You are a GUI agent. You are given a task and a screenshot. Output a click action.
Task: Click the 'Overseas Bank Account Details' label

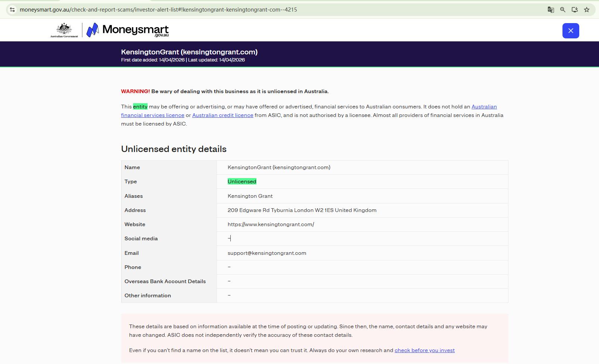(x=165, y=281)
